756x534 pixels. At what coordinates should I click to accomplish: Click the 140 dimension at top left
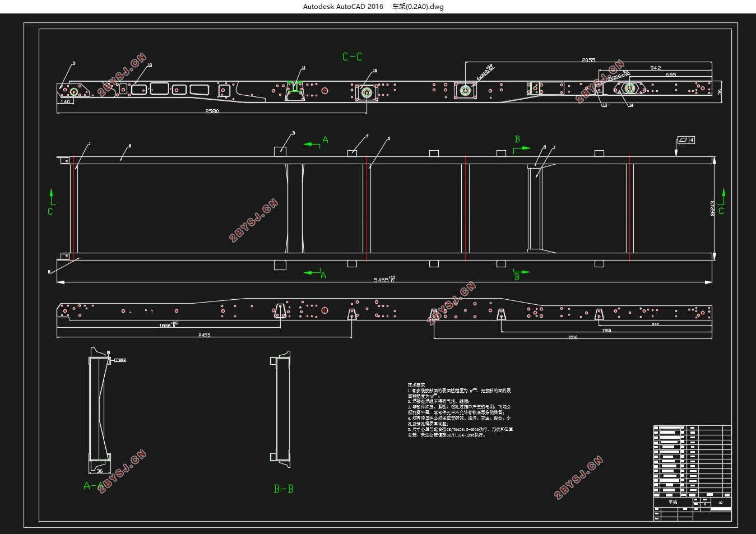pyautogui.click(x=65, y=102)
